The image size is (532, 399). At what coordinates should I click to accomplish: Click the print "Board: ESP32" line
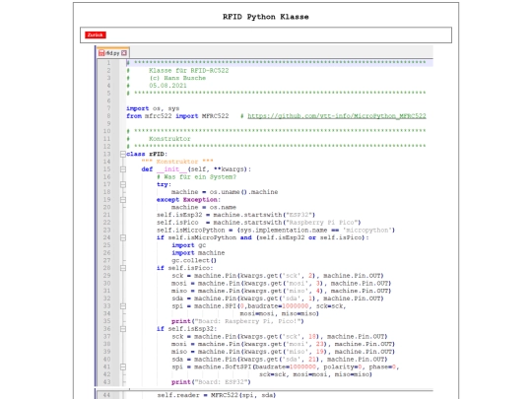(x=211, y=382)
